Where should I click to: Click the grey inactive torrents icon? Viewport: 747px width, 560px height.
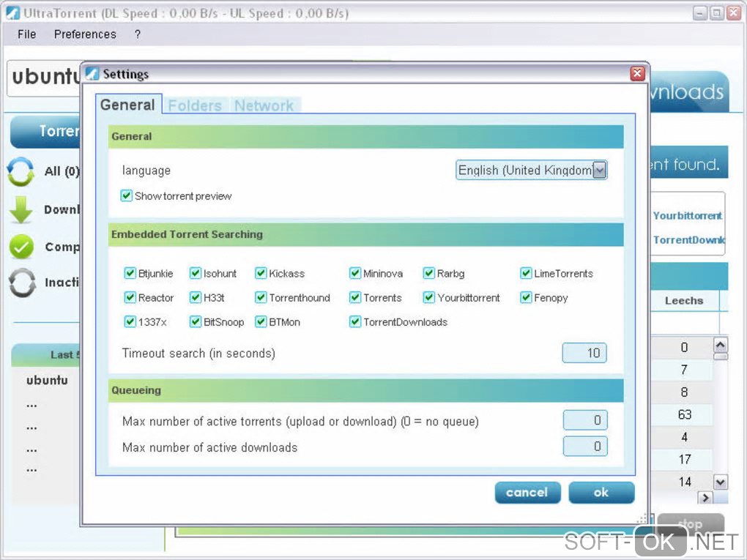pyautogui.click(x=22, y=283)
